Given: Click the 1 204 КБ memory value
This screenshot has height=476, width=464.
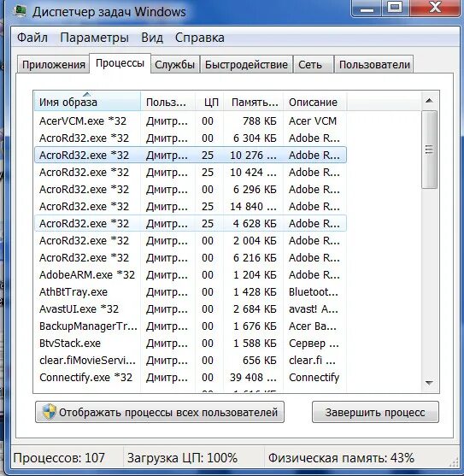Looking at the screenshot, I should (255, 274).
